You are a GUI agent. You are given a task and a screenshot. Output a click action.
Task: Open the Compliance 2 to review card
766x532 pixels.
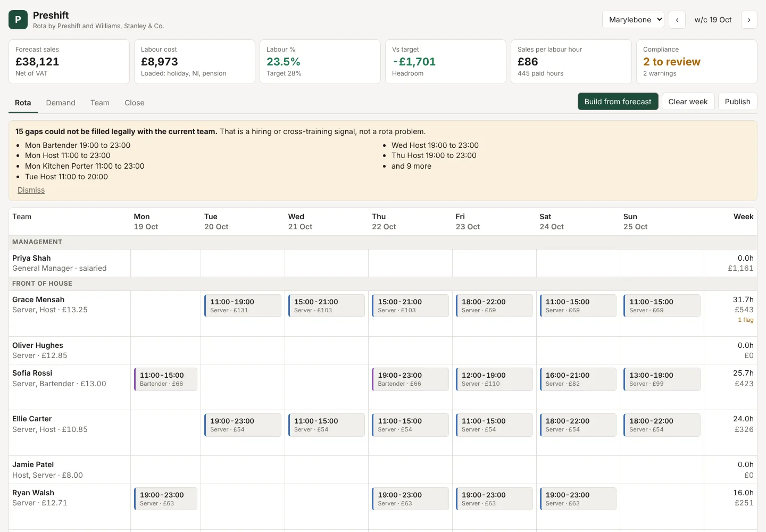tap(697, 62)
